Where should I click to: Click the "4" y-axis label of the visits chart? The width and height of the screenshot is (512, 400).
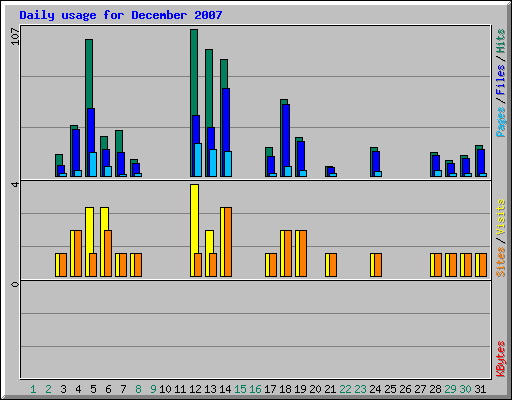click(15, 184)
